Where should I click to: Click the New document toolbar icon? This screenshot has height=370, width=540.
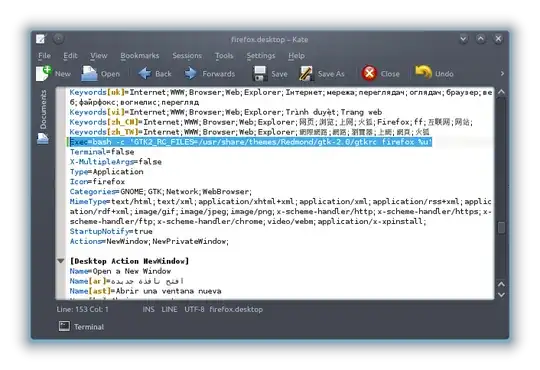click(44, 73)
